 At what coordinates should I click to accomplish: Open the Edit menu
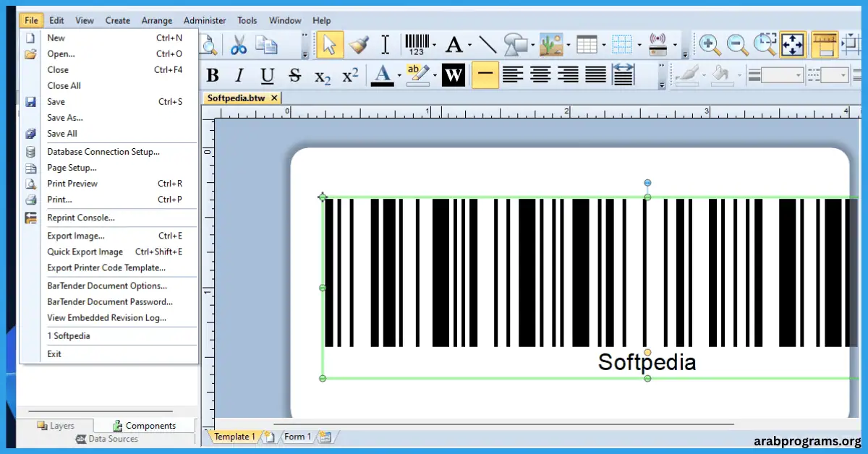pyautogui.click(x=56, y=20)
